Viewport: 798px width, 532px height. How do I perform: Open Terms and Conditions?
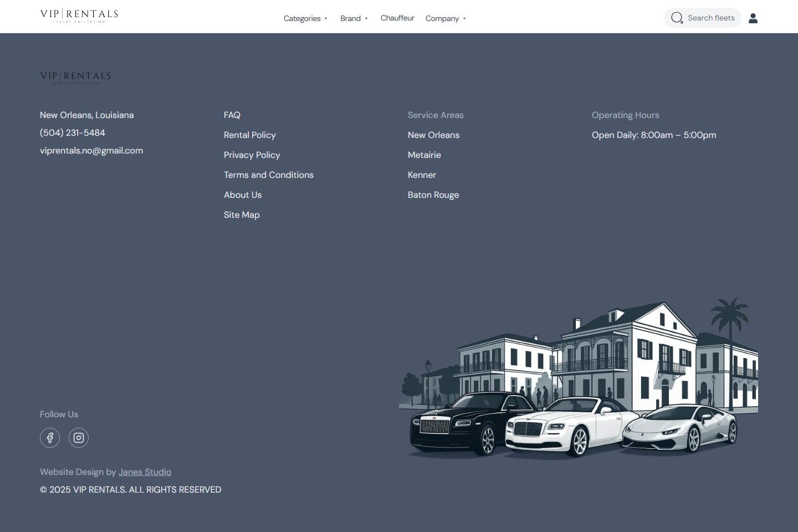269,175
